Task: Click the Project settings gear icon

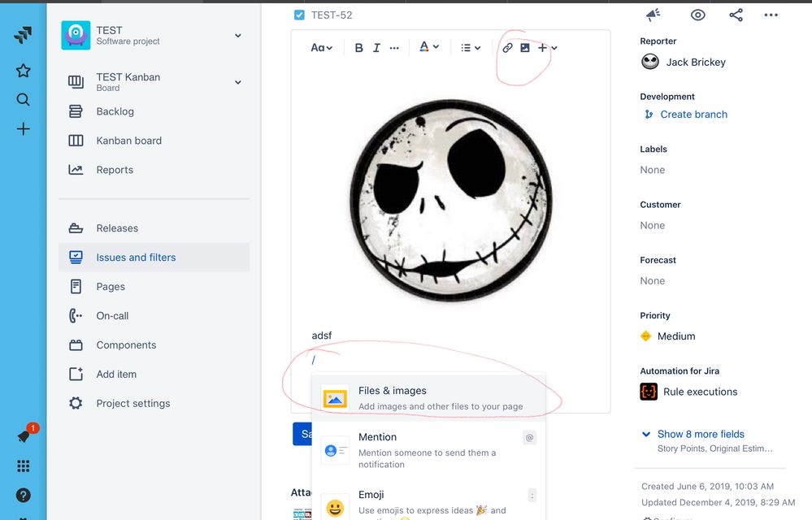Action: (x=76, y=403)
